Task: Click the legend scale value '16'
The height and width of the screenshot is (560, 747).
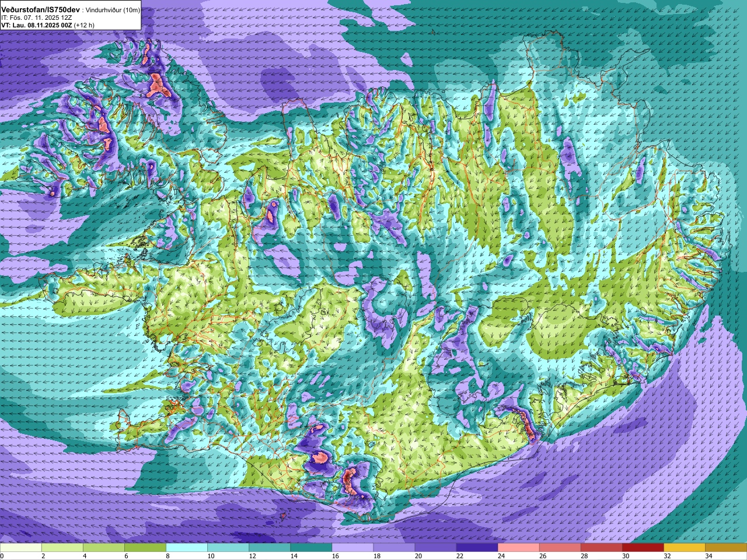Action: pos(335,556)
